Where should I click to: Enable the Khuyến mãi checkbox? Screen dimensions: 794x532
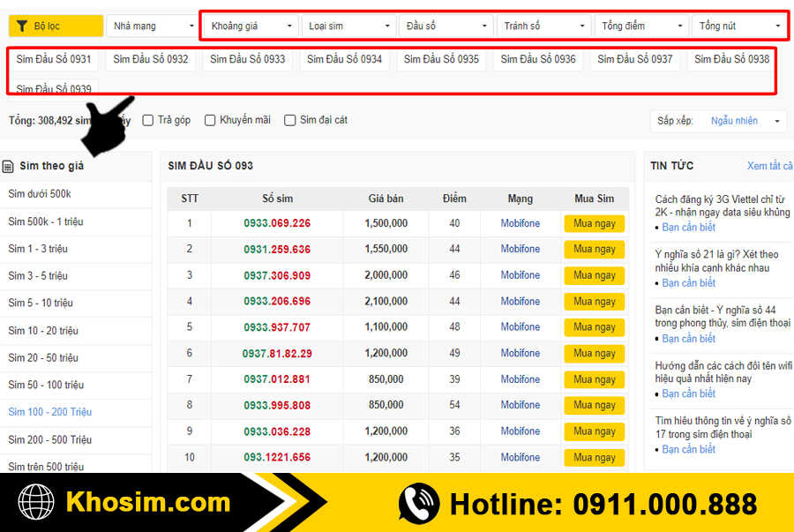tap(210, 120)
